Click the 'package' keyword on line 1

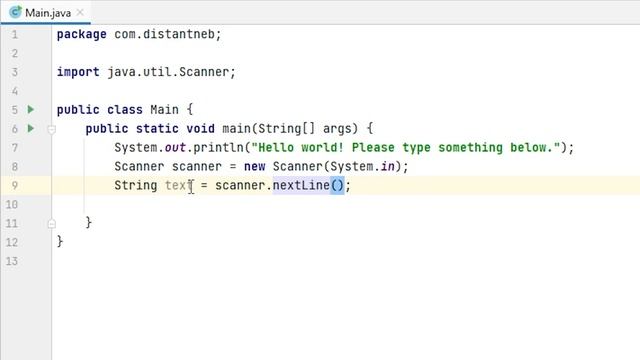coord(82,34)
